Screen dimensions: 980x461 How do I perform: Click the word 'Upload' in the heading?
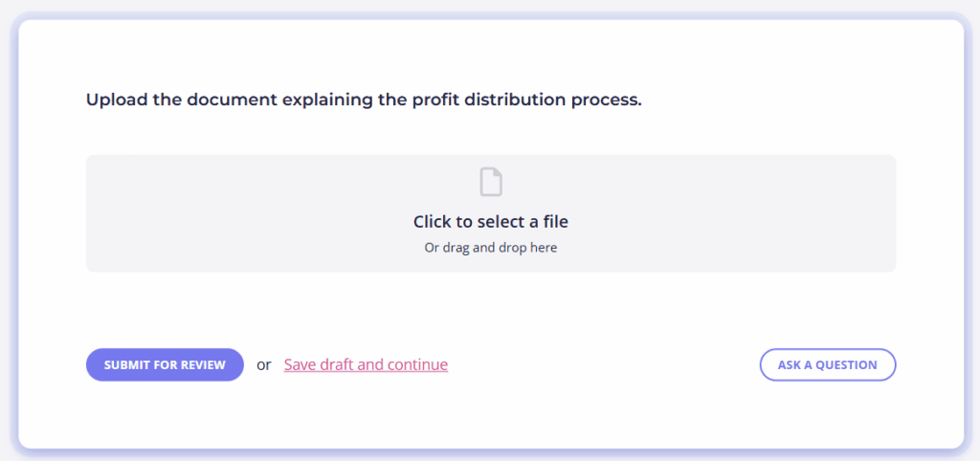[x=117, y=99]
